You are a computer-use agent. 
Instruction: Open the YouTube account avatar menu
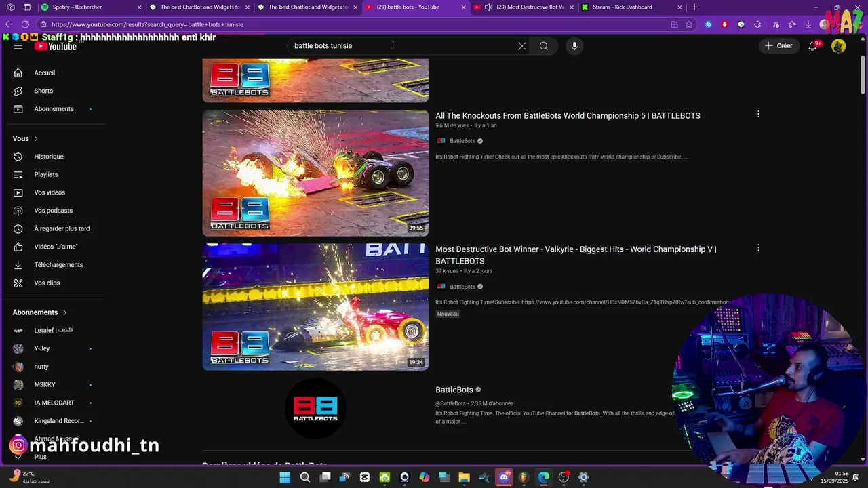(839, 46)
